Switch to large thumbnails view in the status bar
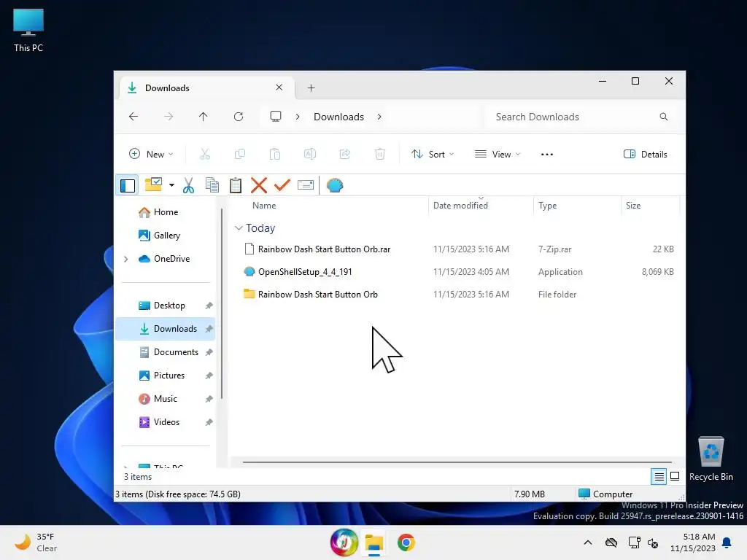Screen dimensions: 747x560 (675, 476)
